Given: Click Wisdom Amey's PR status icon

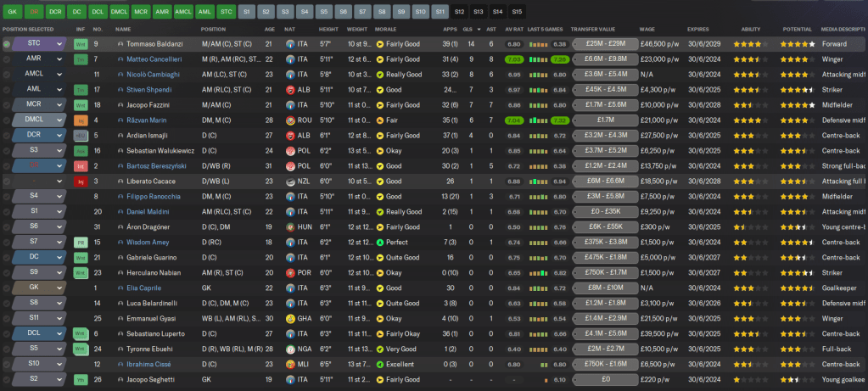Looking at the screenshot, I should 81,243.
